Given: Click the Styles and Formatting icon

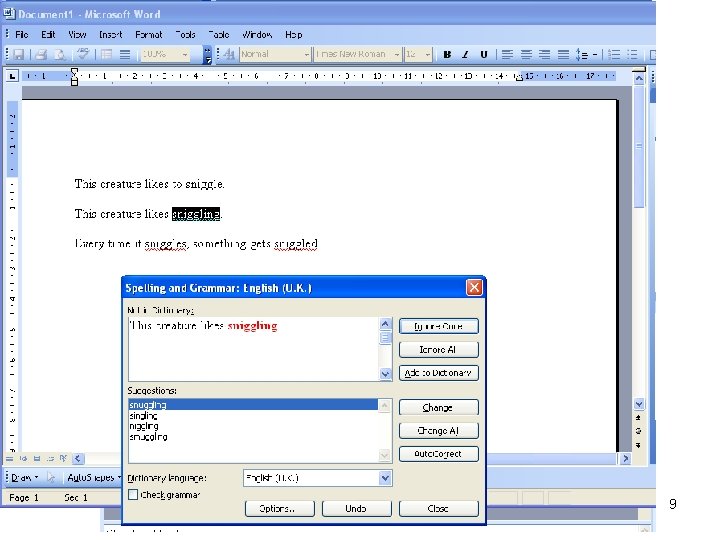Looking at the screenshot, I should point(229,54).
